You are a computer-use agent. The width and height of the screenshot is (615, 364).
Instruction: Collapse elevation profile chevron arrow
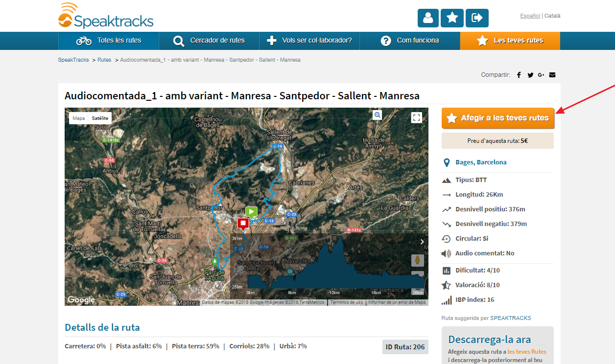(422, 242)
